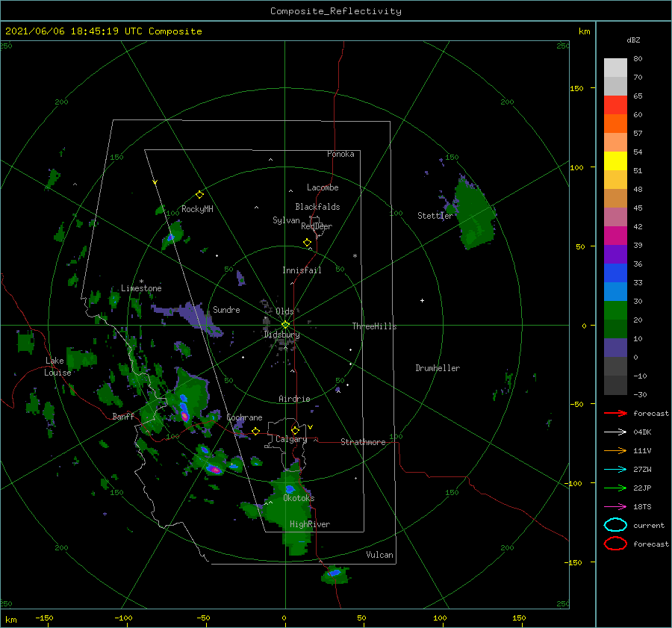The image size is (672, 628).
Task: Click the yellow diamond marker near RedDeer
Action: [x=307, y=243]
